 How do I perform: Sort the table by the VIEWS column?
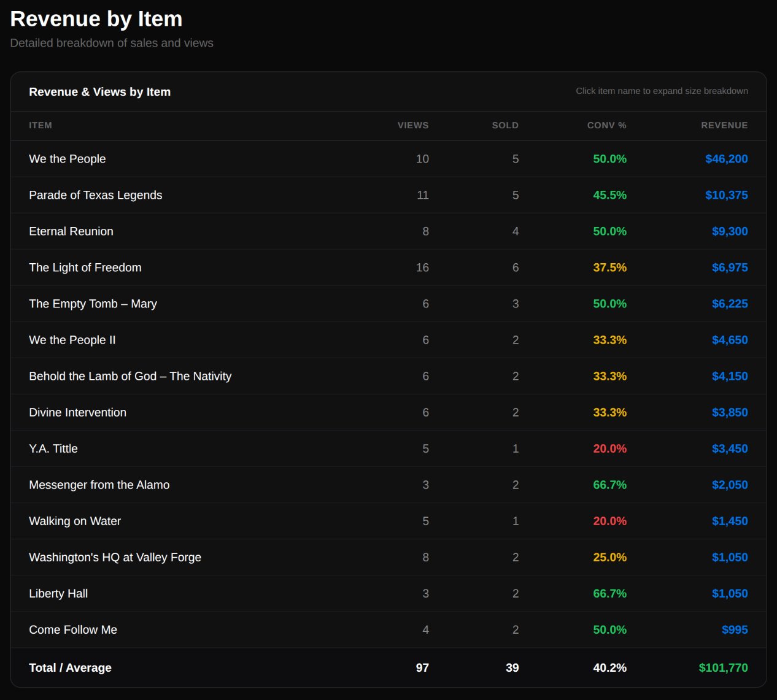coord(412,125)
